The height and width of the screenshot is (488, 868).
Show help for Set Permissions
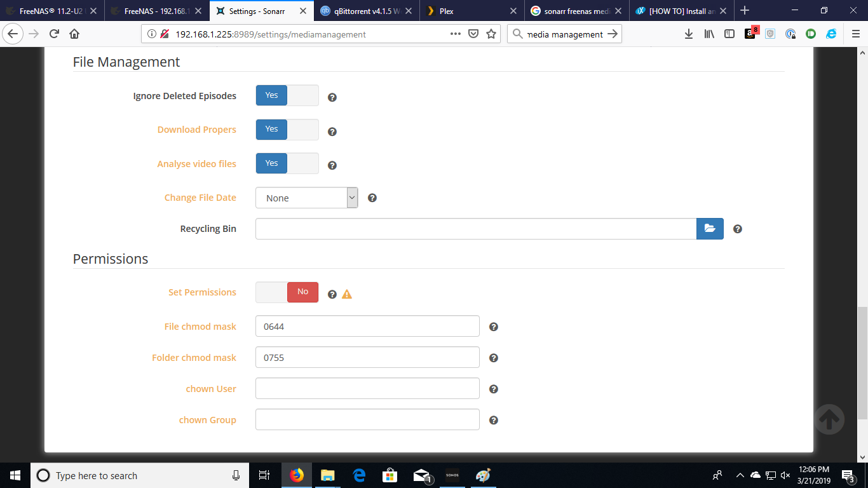(332, 294)
